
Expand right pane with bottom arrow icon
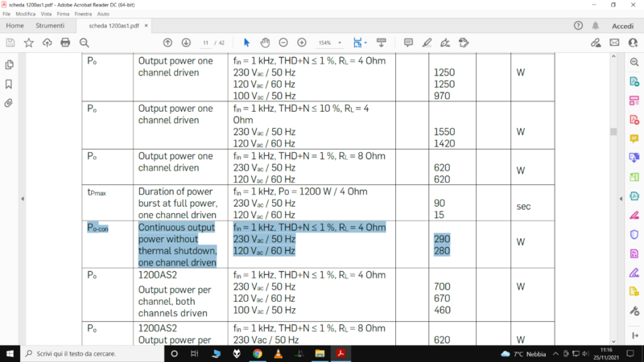(x=635, y=335)
